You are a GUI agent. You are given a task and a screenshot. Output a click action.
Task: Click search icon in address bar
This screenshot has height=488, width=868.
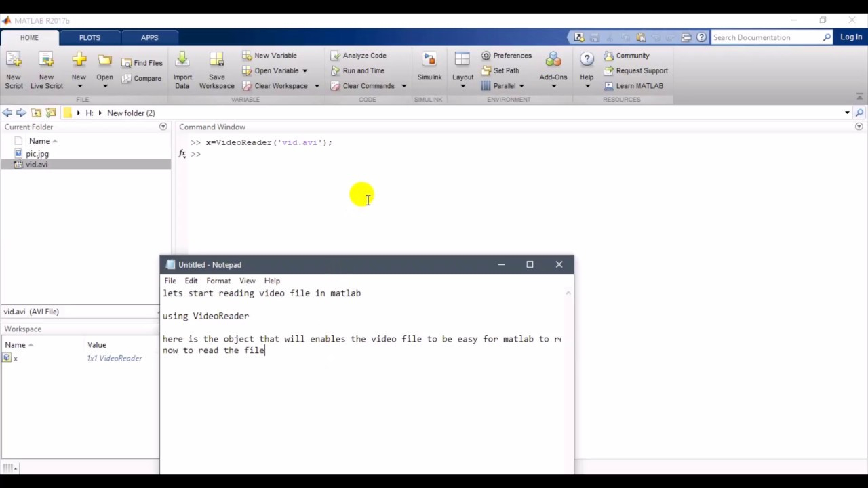pos(859,113)
